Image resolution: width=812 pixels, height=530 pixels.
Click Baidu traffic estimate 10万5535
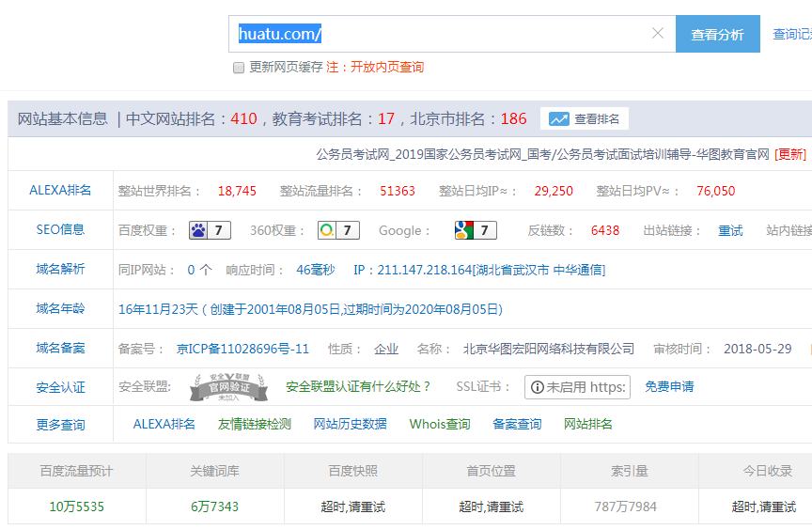(x=77, y=507)
